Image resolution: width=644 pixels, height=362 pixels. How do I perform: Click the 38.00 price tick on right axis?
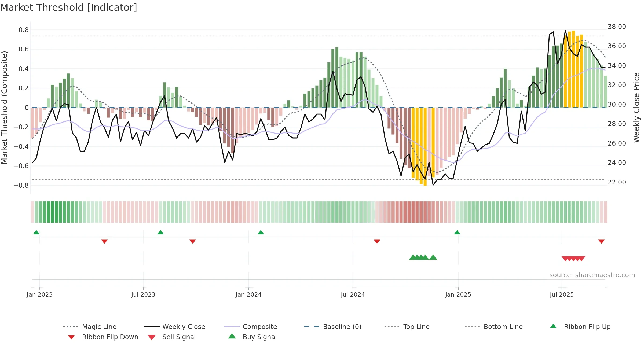617,27
